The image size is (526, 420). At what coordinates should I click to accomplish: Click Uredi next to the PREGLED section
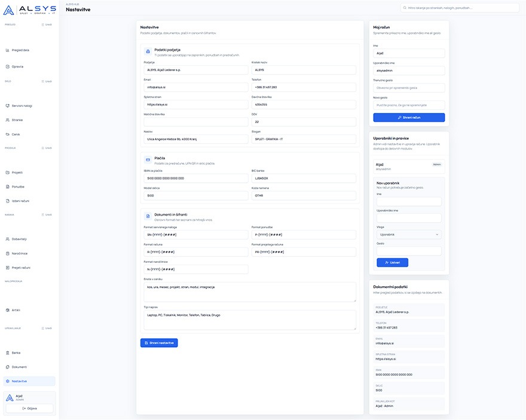47,25
